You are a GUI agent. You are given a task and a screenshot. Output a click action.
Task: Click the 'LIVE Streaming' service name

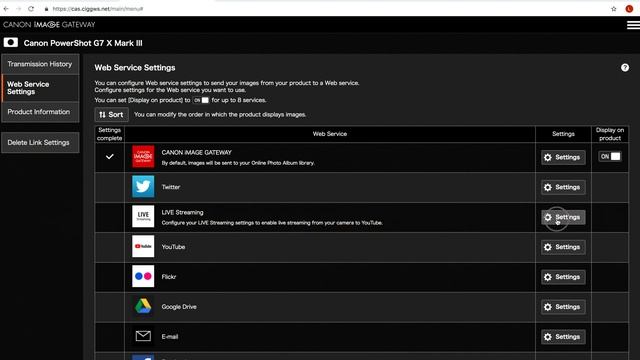point(182,212)
